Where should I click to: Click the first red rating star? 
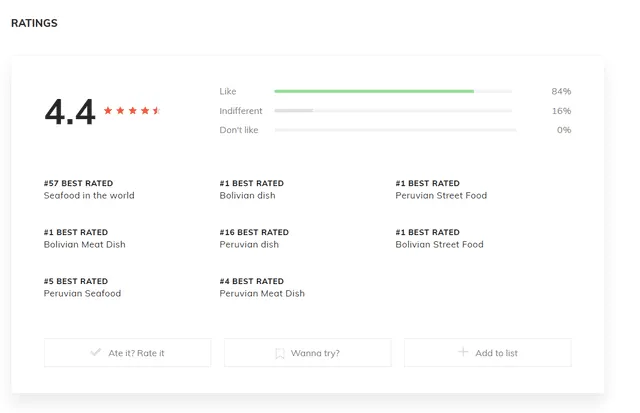pyautogui.click(x=108, y=111)
